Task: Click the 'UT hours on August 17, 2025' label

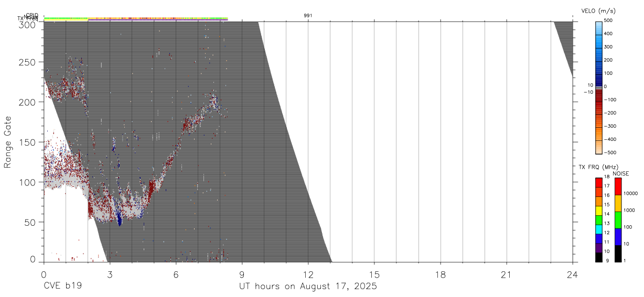Action: (x=308, y=287)
